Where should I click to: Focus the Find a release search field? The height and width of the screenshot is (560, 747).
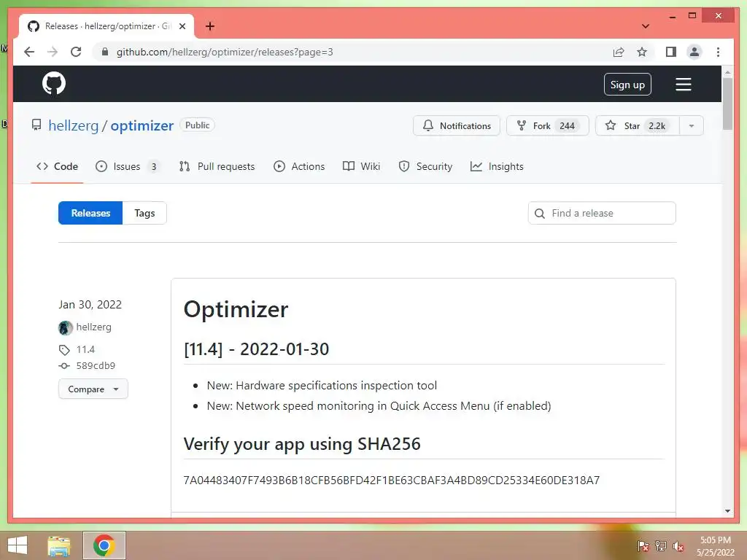click(602, 213)
